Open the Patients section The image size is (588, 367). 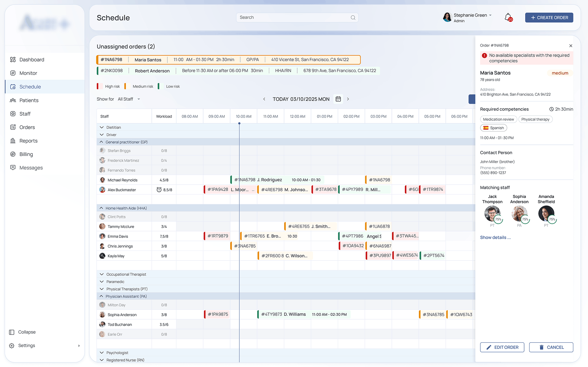point(28,100)
